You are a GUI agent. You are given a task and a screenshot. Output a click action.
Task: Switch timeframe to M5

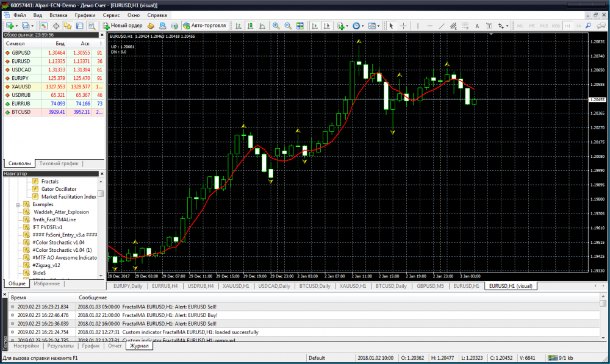[x=532, y=26]
